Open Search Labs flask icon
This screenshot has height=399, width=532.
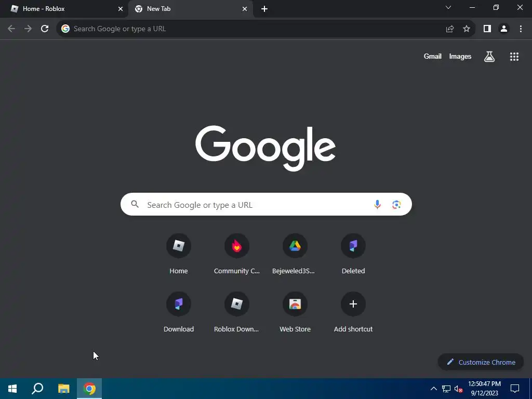pos(489,57)
